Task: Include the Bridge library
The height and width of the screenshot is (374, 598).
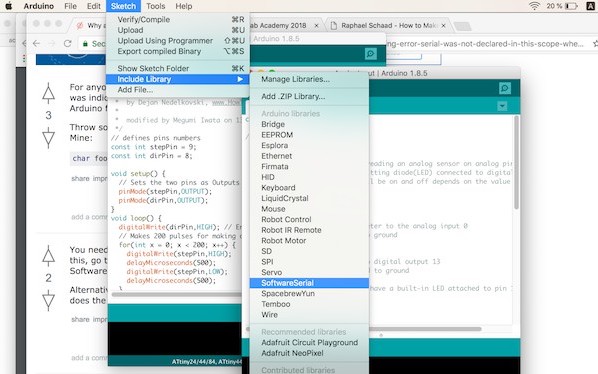Action: click(x=309, y=124)
